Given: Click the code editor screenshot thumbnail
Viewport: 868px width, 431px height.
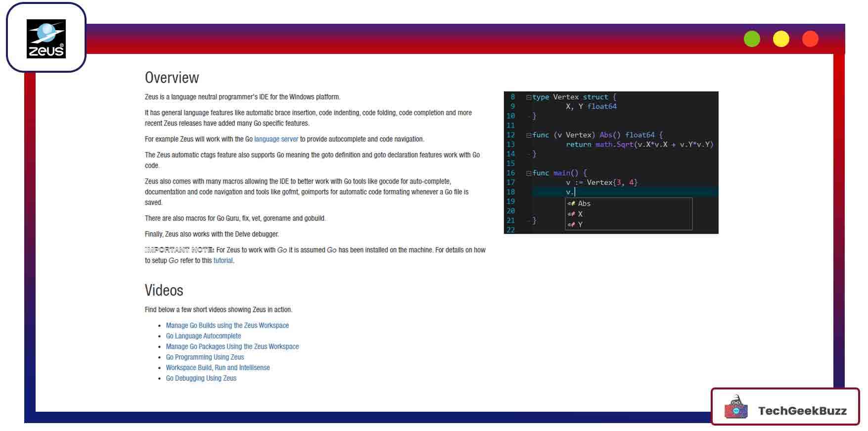Looking at the screenshot, I should [x=611, y=162].
